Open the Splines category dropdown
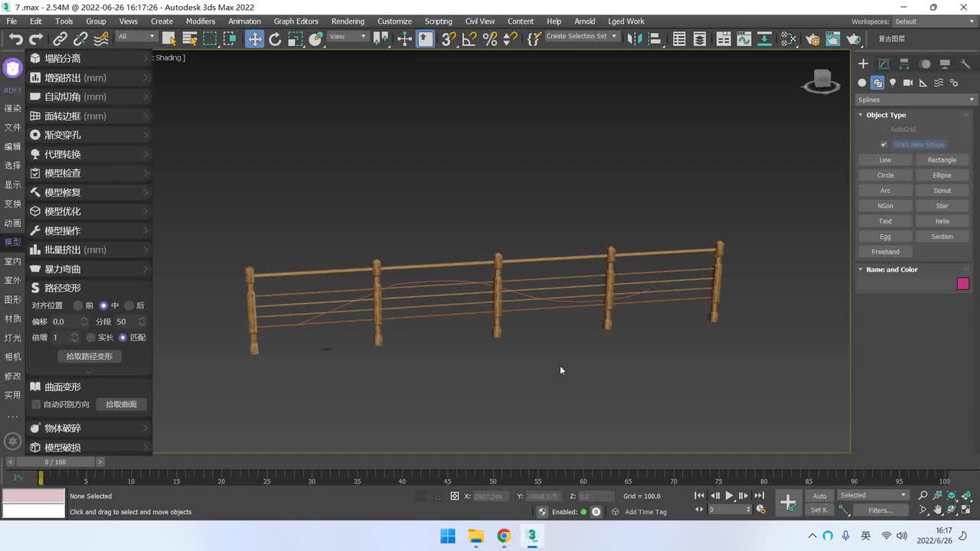 click(x=916, y=99)
